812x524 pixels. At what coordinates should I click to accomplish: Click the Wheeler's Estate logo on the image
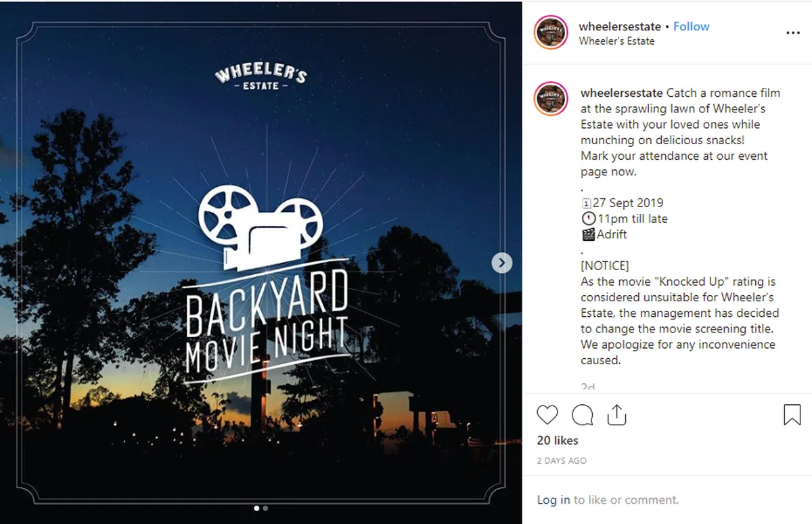[261, 77]
